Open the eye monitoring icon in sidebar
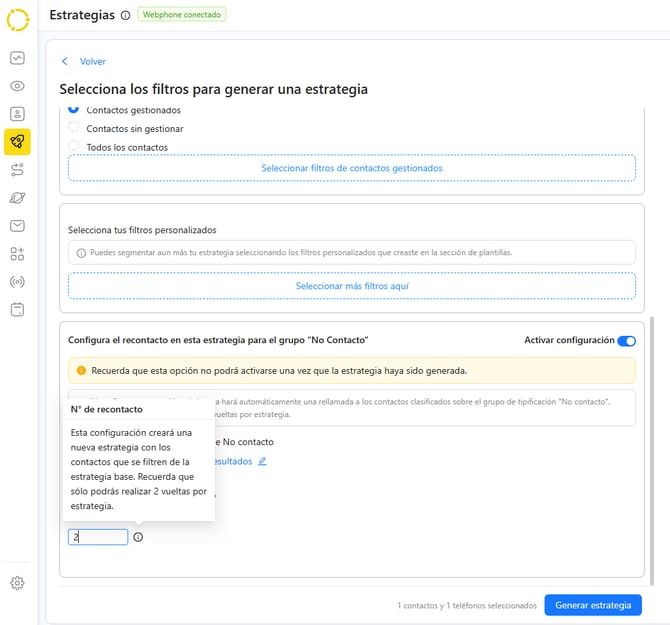The image size is (670, 625). tap(17, 86)
